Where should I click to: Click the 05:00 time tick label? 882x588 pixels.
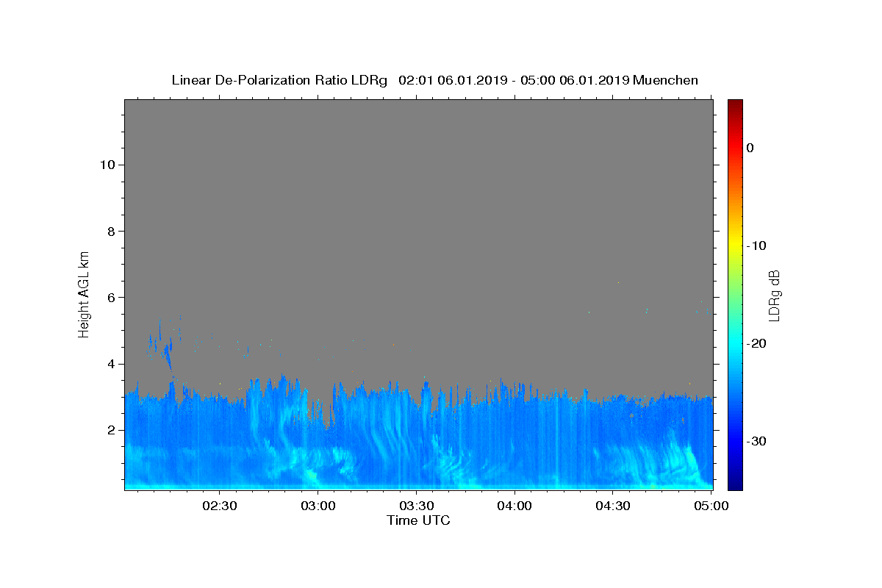(711, 506)
